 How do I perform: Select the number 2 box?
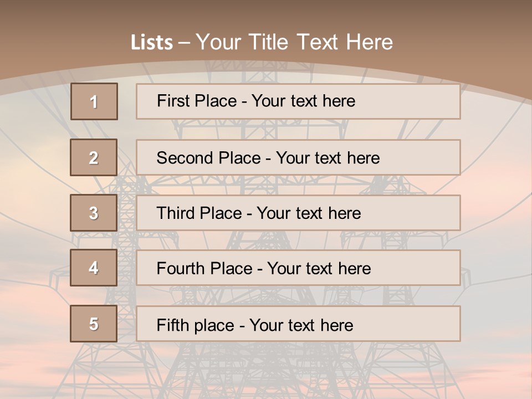tap(94, 157)
